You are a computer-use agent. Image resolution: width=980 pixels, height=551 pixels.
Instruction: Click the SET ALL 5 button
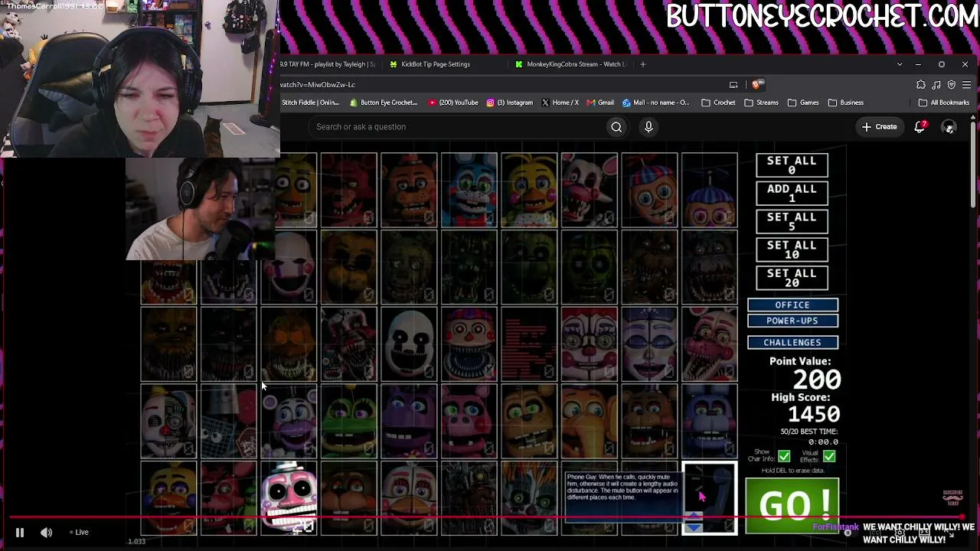[792, 222]
